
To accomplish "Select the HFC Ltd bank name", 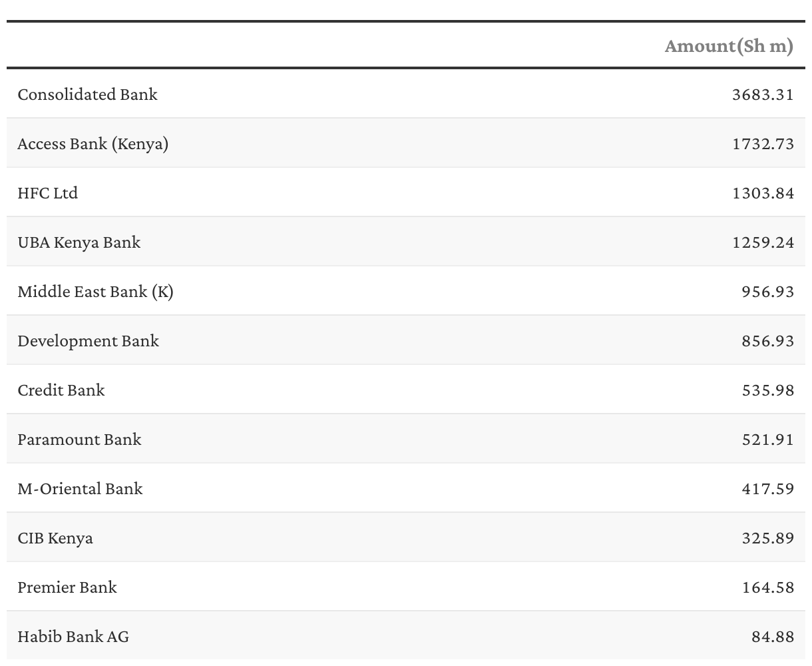I will [47, 193].
